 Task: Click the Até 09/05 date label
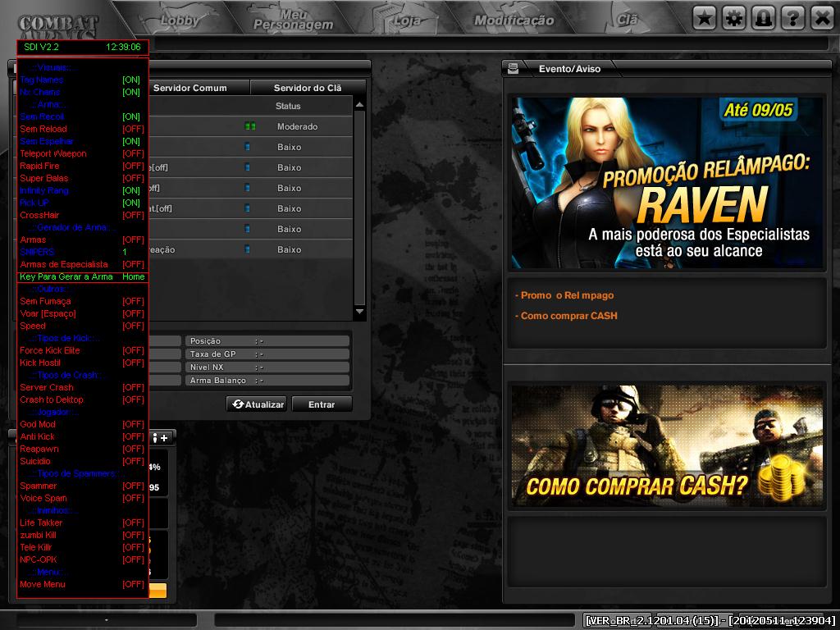[x=758, y=111]
